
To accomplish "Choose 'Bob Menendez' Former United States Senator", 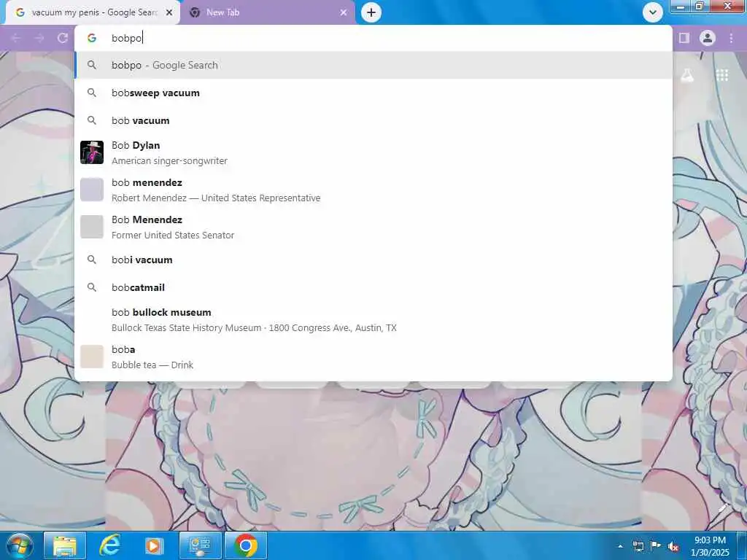I will pos(373,227).
